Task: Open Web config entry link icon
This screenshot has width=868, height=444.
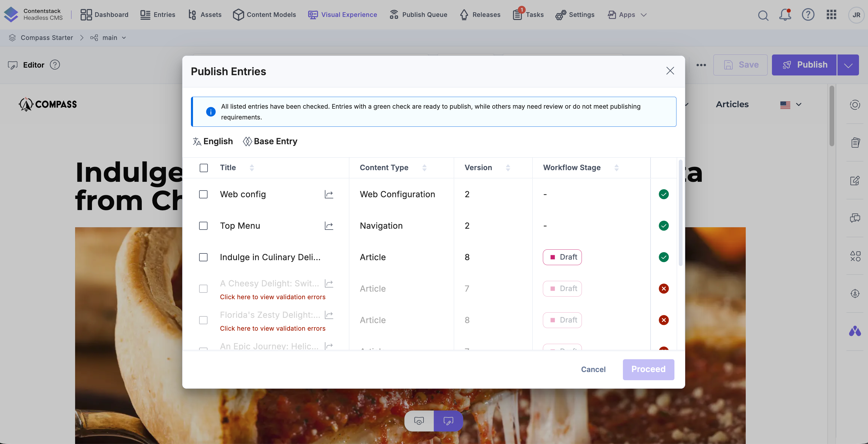Action: pos(329,194)
